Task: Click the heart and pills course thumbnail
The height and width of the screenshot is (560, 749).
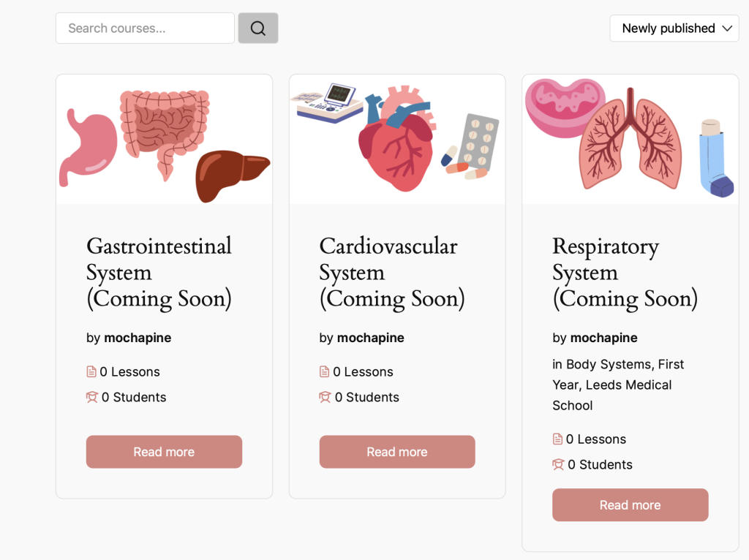Action: point(397,140)
